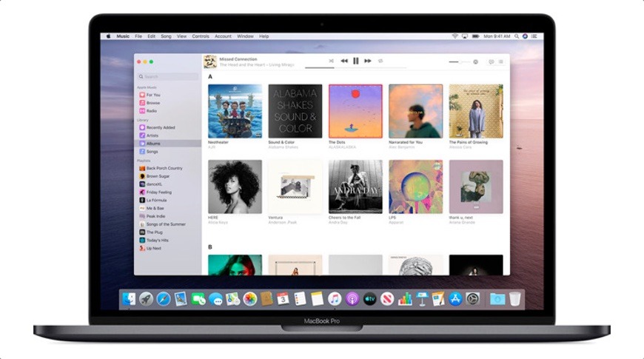Open the Song menu
644x359 pixels.
166,36
